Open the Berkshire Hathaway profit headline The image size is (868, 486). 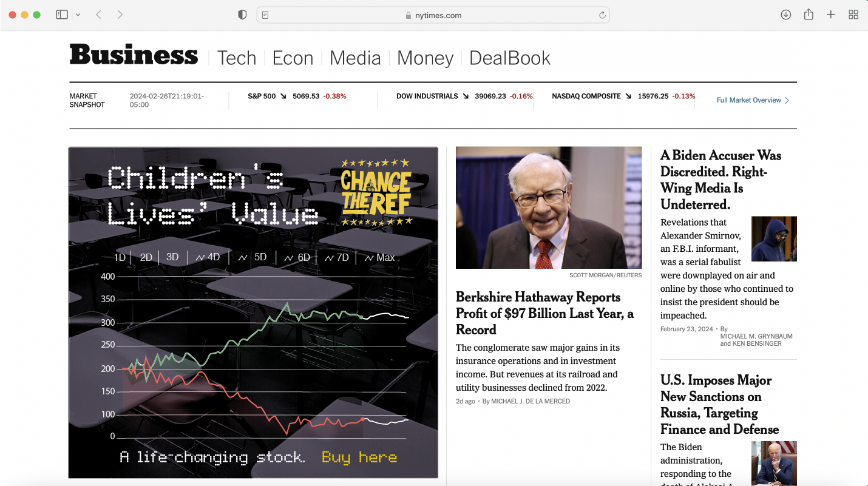(545, 313)
